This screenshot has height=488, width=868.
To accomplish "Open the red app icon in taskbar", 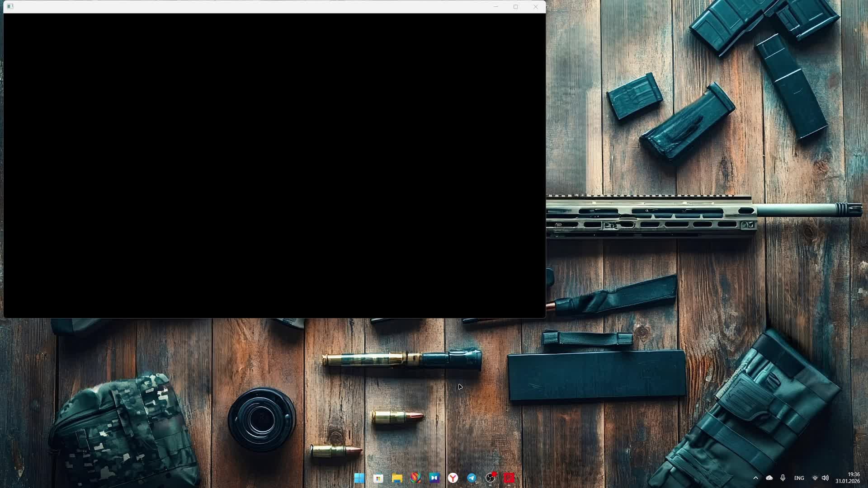I will pos(509,478).
